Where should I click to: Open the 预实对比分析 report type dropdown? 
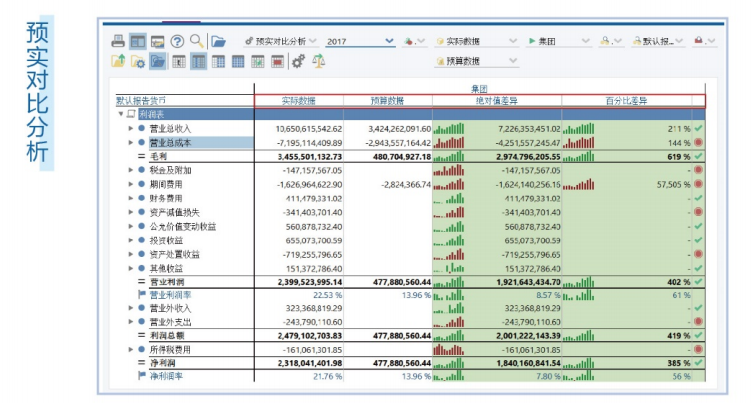280,41
